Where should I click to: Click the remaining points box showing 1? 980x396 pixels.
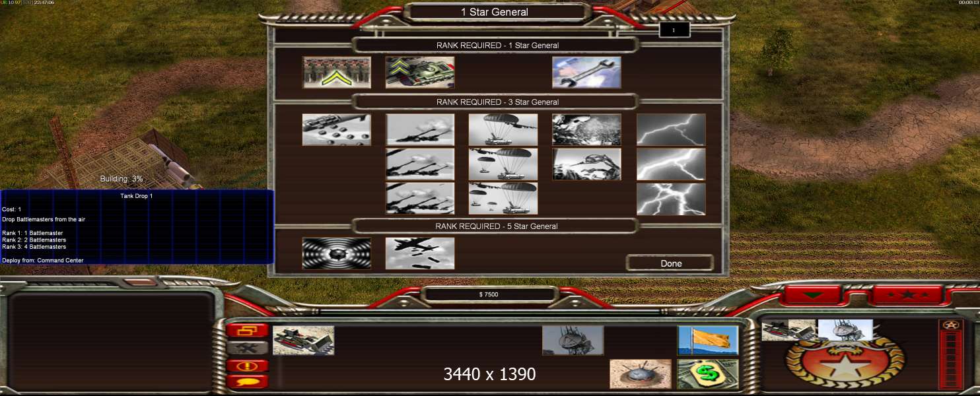point(674,30)
